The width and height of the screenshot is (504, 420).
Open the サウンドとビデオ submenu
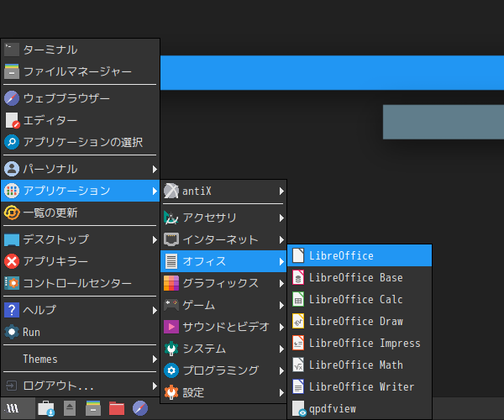(x=223, y=327)
